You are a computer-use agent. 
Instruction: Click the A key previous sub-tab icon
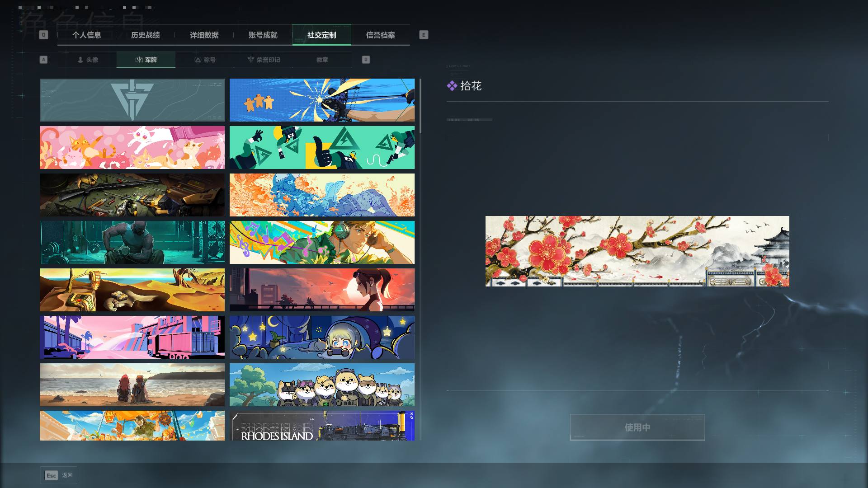[x=43, y=60]
